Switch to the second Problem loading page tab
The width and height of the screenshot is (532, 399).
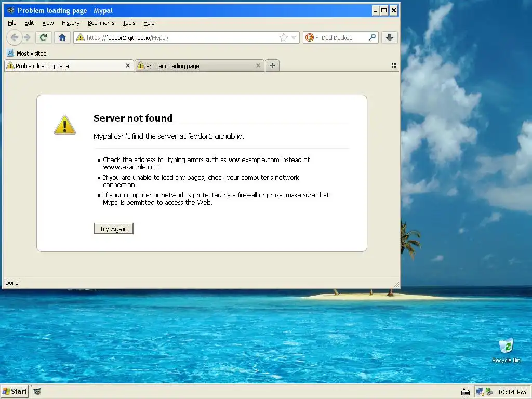(199, 66)
